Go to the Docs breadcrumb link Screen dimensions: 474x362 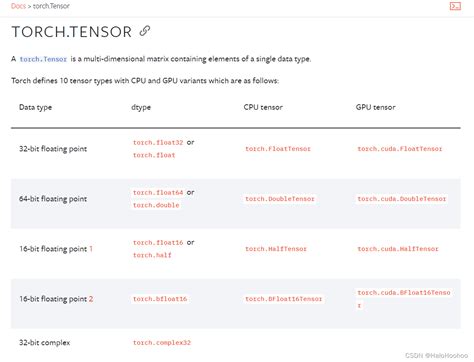tap(18, 6)
